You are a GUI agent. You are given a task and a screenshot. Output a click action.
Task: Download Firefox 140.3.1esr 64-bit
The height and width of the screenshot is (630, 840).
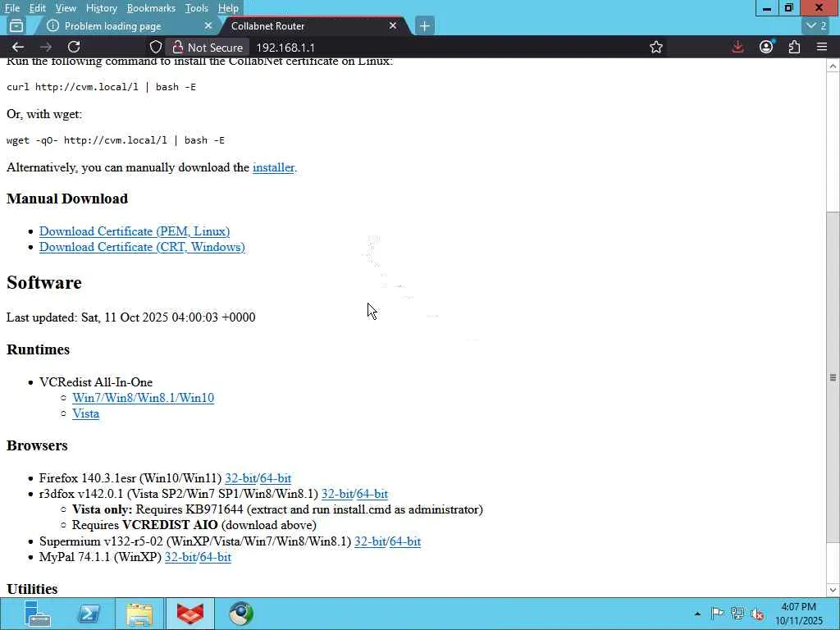276,478
